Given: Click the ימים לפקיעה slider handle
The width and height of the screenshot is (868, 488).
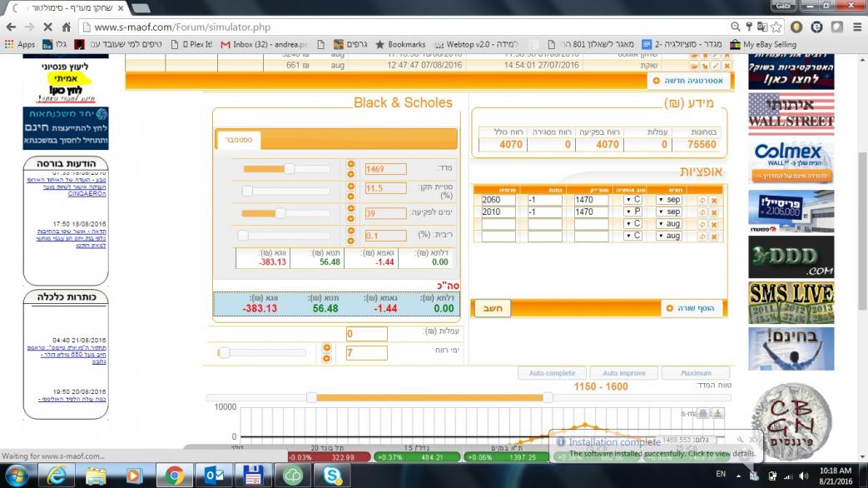Looking at the screenshot, I should pos(280,213).
